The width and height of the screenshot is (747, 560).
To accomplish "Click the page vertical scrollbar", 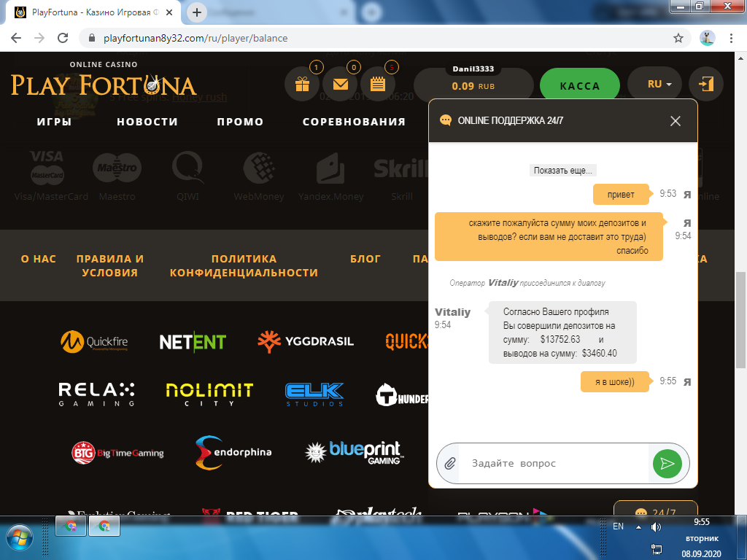I will click(x=740, y=320).
